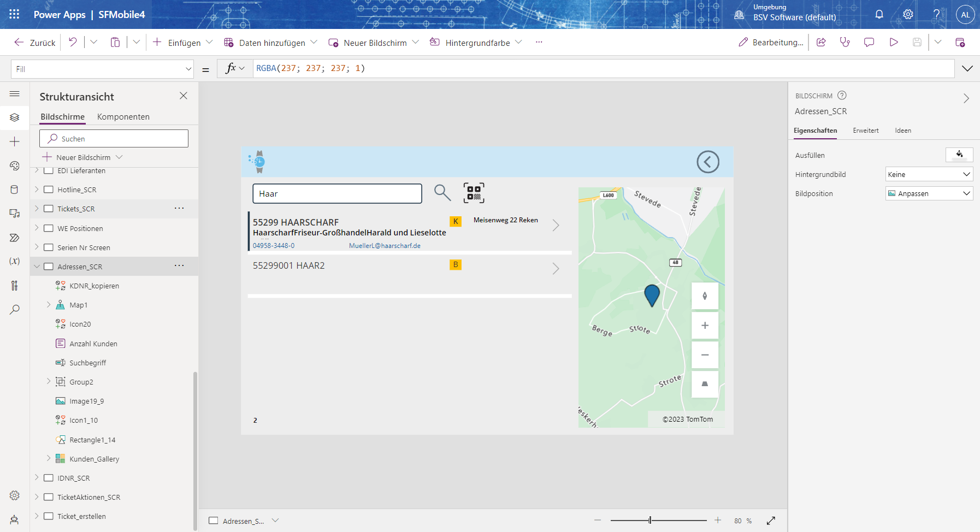Click the undo arrow icon
The height and width of the screenshot is (532, 980).
73,42
